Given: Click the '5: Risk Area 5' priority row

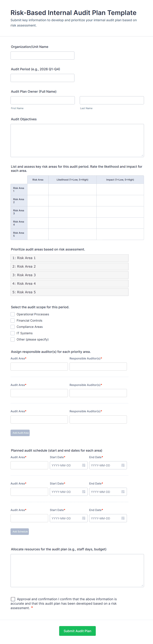Looking at the screenshot, I should click(x=69, y=292).
